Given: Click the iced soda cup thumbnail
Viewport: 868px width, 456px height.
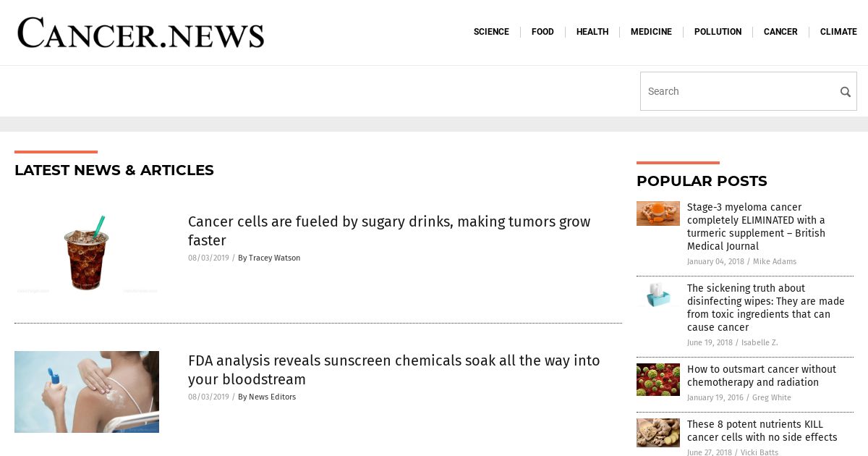Looking at the screenshot, I should (87, 253).
